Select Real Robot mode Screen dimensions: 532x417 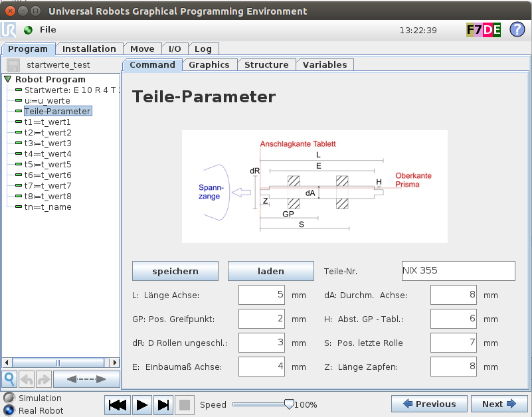click(9, 411)
